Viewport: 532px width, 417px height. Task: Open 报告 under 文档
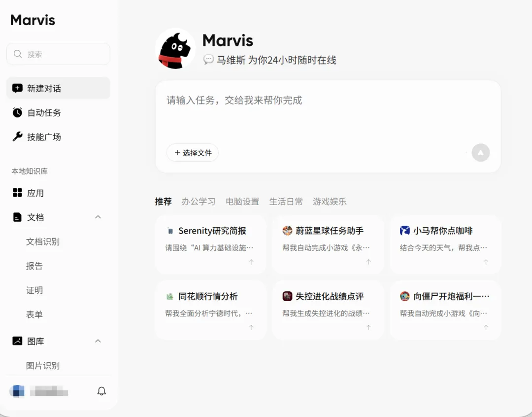[x=34, y=266]
